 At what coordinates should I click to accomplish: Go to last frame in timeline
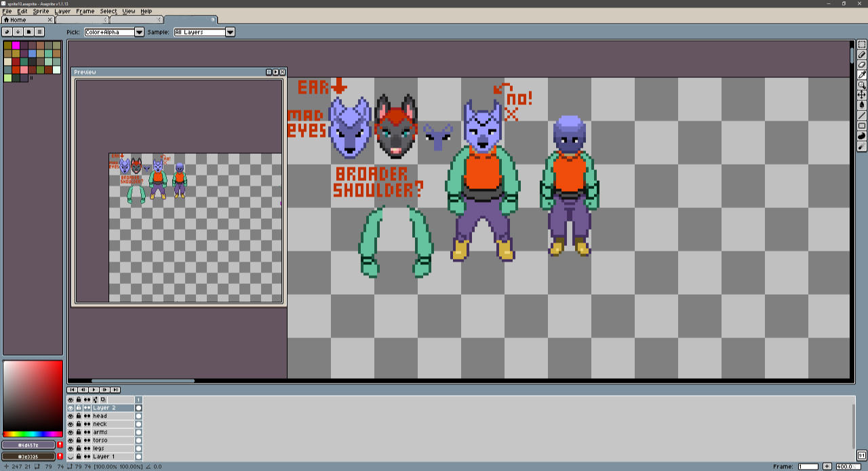click(115, 390)
